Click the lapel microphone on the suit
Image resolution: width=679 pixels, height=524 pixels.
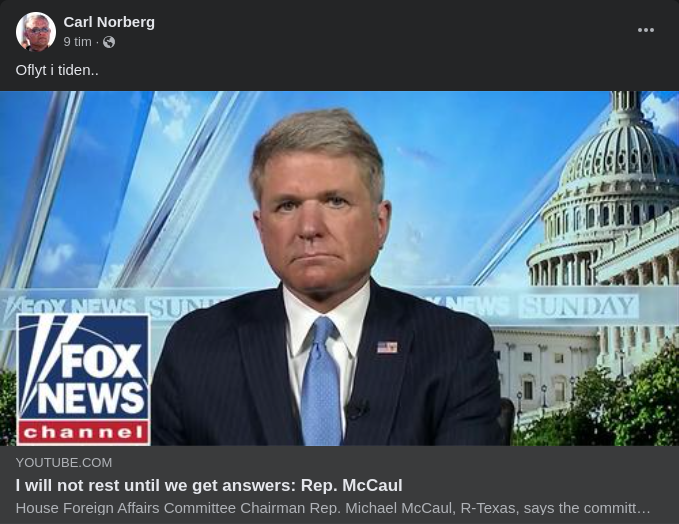coord(357,410)
